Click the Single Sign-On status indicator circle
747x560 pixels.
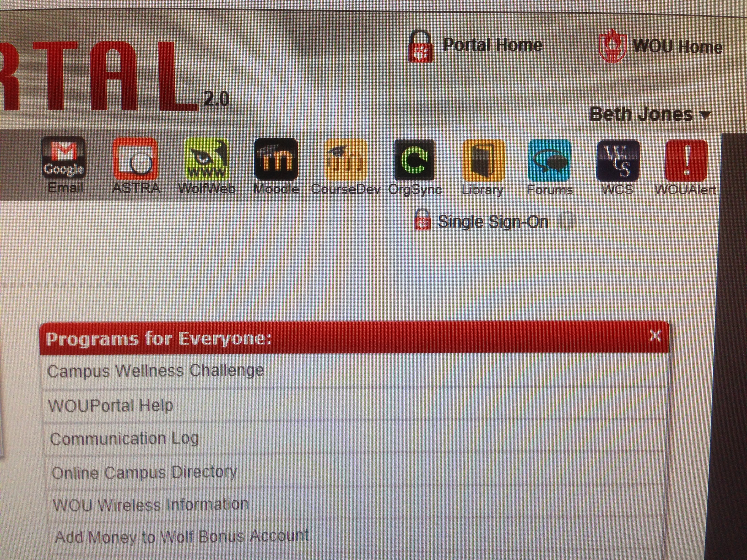567,221
